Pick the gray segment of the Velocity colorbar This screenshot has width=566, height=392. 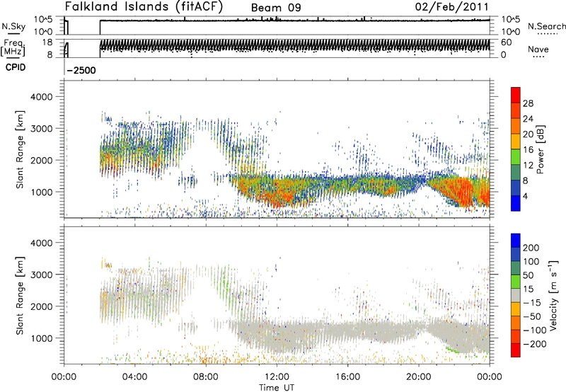click(516, 295)
